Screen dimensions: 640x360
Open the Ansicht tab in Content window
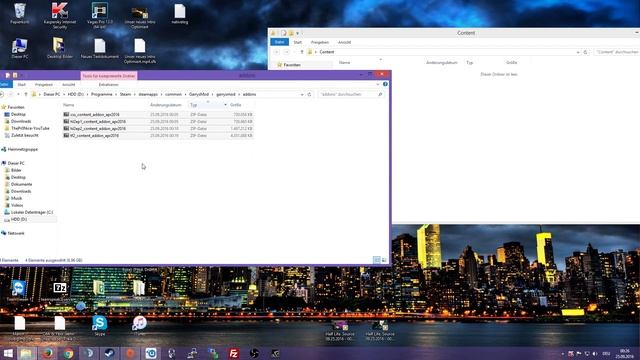click(x=344, y=42)
